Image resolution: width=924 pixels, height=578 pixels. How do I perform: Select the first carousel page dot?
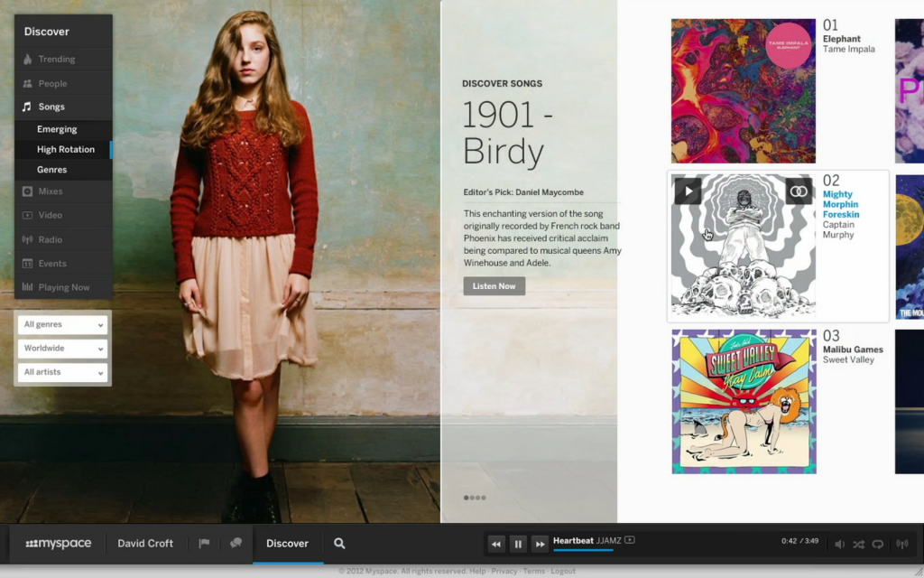(x=467, y=498)
